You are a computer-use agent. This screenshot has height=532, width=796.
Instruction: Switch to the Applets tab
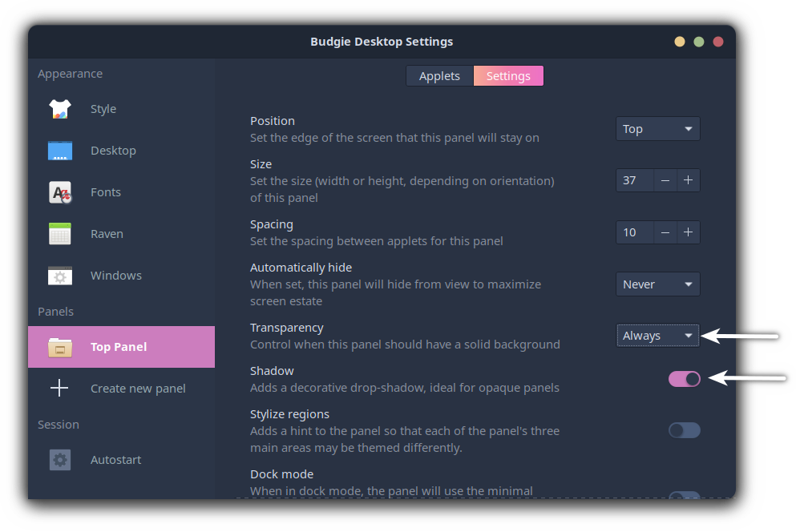click(439, 75)
